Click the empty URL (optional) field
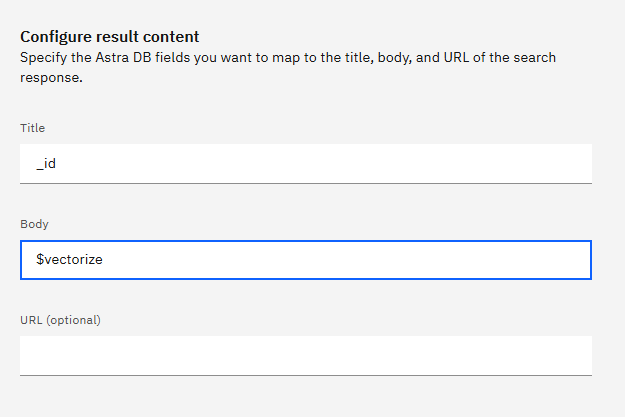The height and width of the screenshot is (417, 625). [305, 355]
